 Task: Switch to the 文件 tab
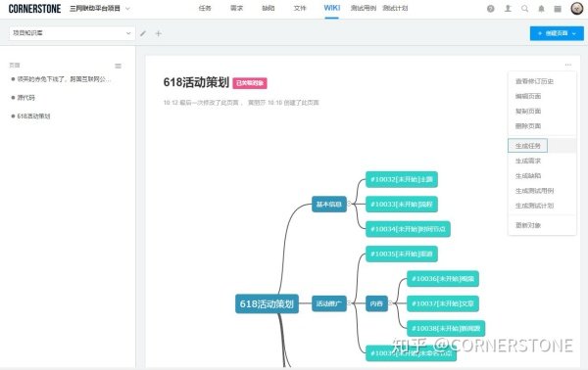[x=300, y=8]
